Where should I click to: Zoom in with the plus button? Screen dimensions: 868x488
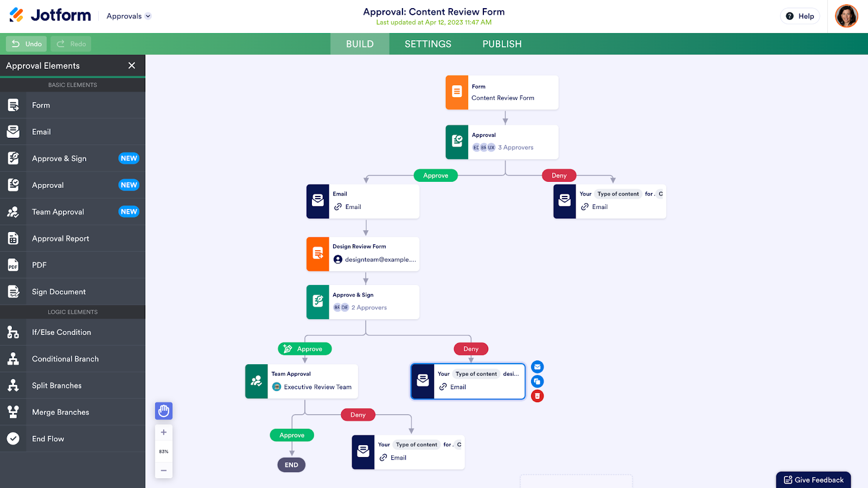tap(164, 433)
